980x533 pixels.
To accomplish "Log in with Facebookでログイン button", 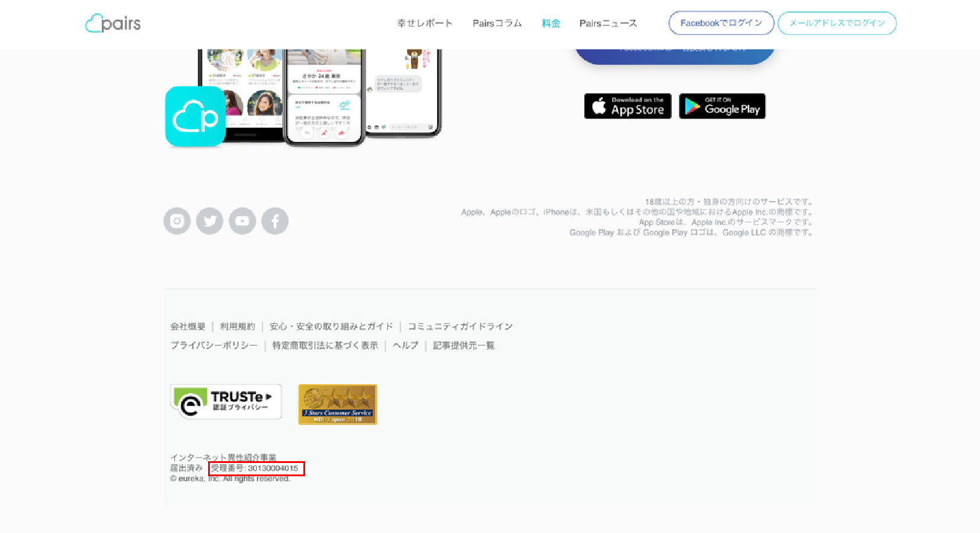I will point(721,23).
